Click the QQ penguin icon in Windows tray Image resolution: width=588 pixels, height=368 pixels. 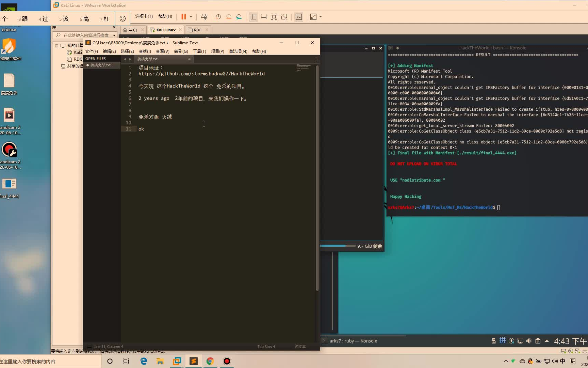(530, 361)
